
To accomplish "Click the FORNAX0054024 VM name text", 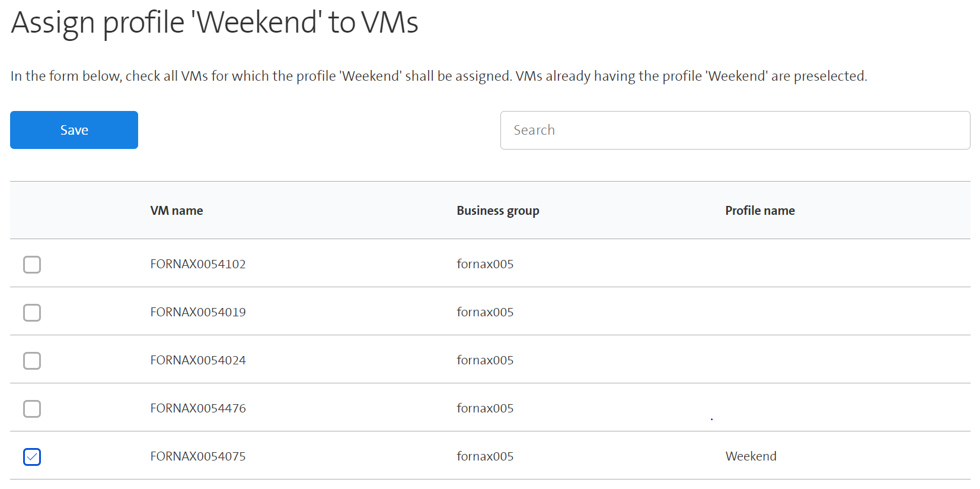I will pos(198,360).
